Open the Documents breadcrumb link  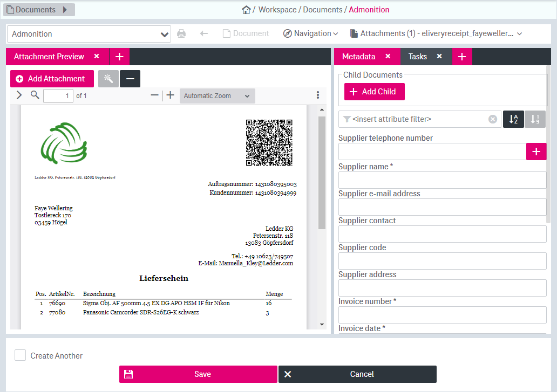coord(322,9)
